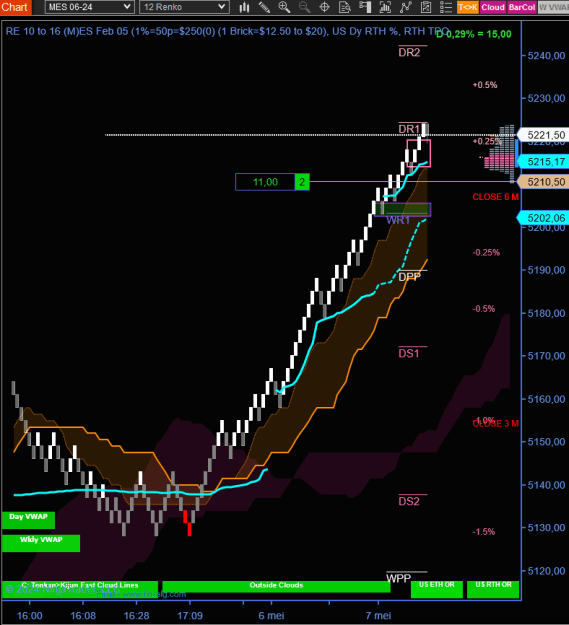569x625 pixels.
Task: Open the Data Box document icon
Action: [x=345, y=7]
